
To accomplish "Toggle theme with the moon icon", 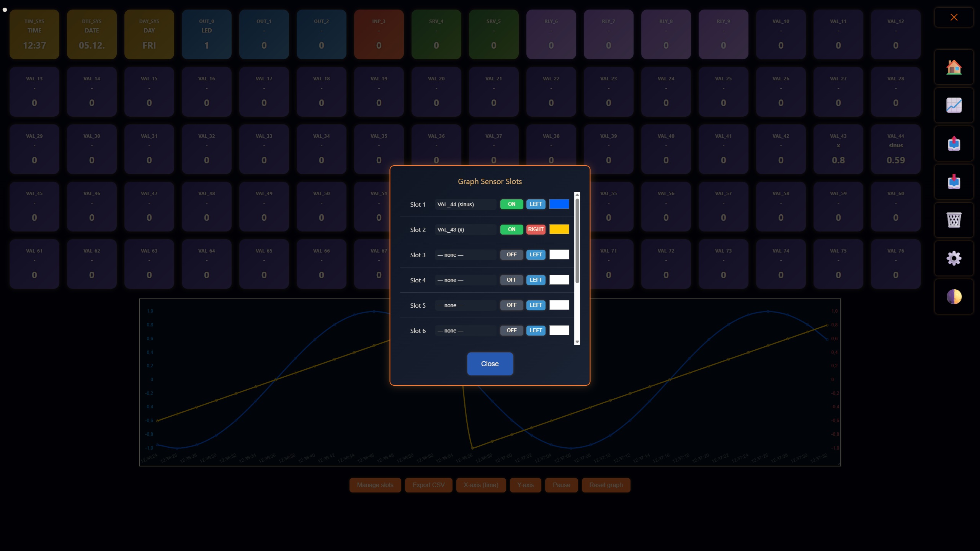I will (954, 297).
